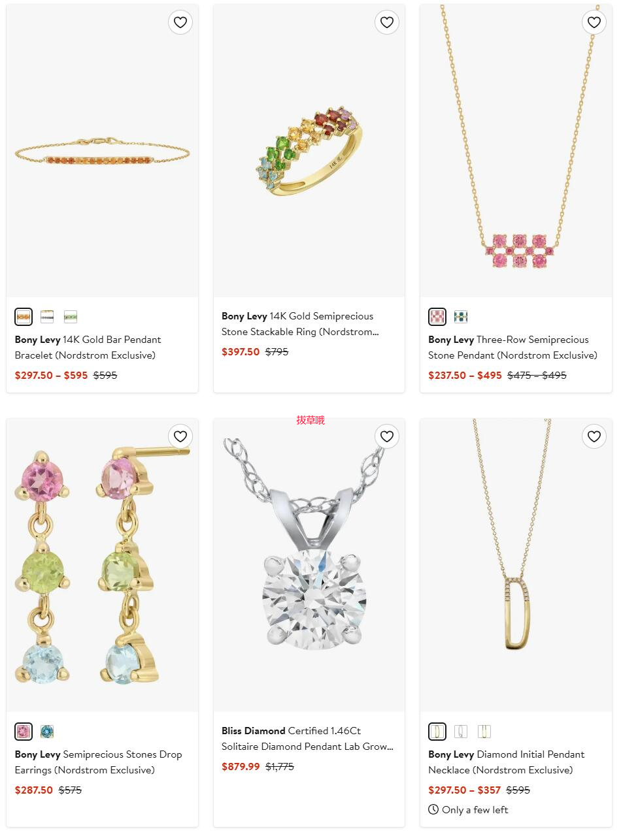Add Semiprecious Stone Stackable Ring to wishlist

387,22
